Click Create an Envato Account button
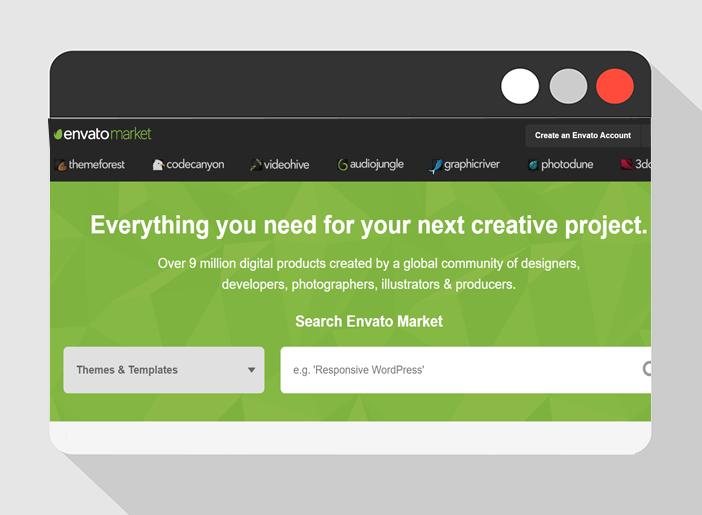702x515 pixels. (x=582, y=135)
